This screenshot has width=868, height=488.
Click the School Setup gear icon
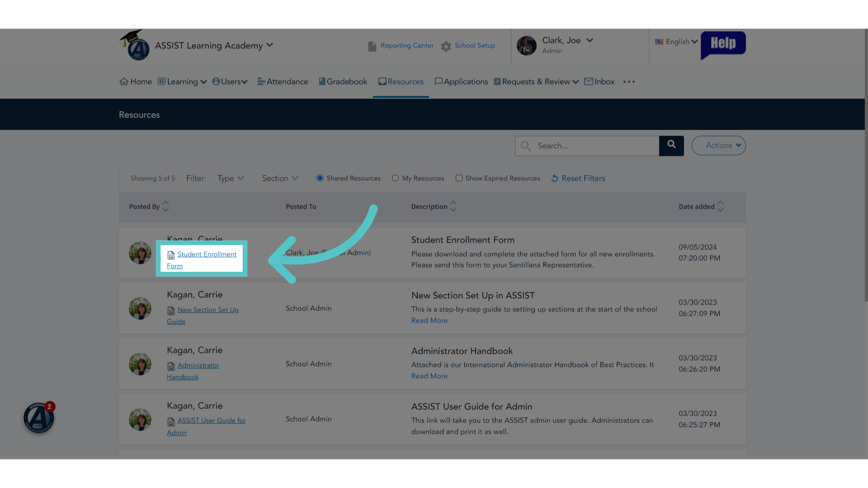[x=446, y=46]
